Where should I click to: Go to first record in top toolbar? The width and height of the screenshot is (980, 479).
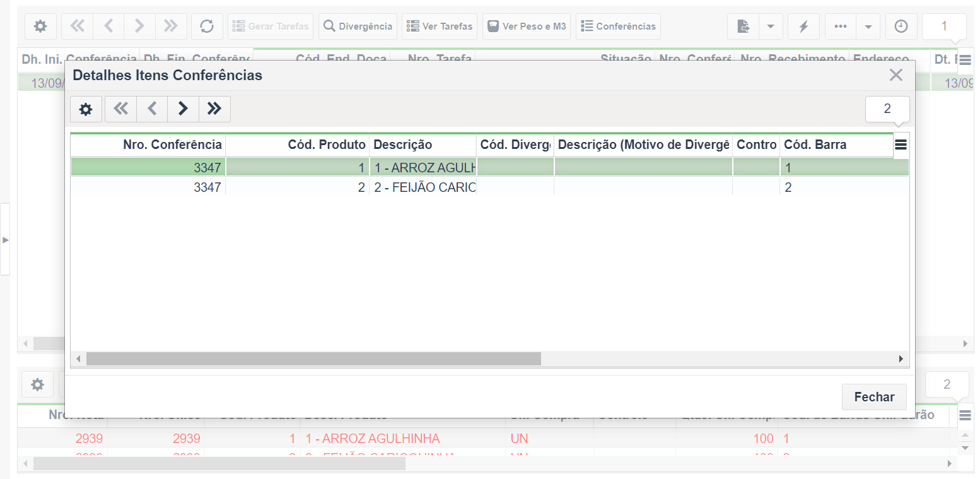point(77,27)
